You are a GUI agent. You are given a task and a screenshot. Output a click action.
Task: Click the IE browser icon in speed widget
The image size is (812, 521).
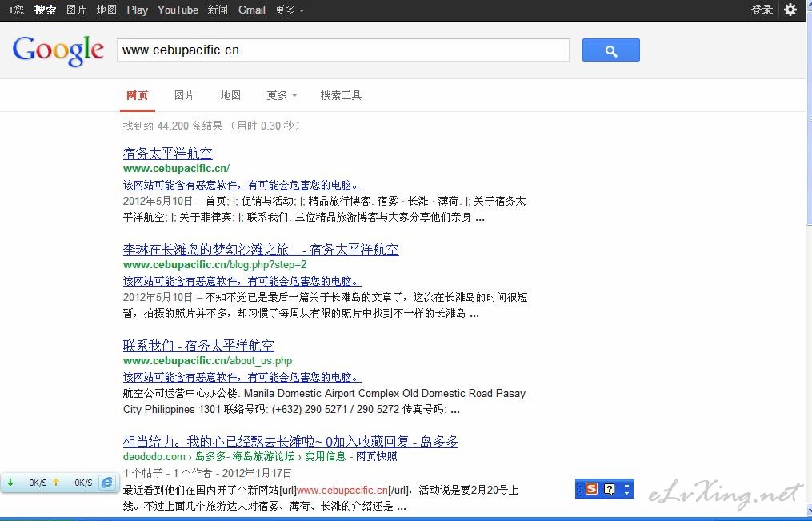point(107,482)
